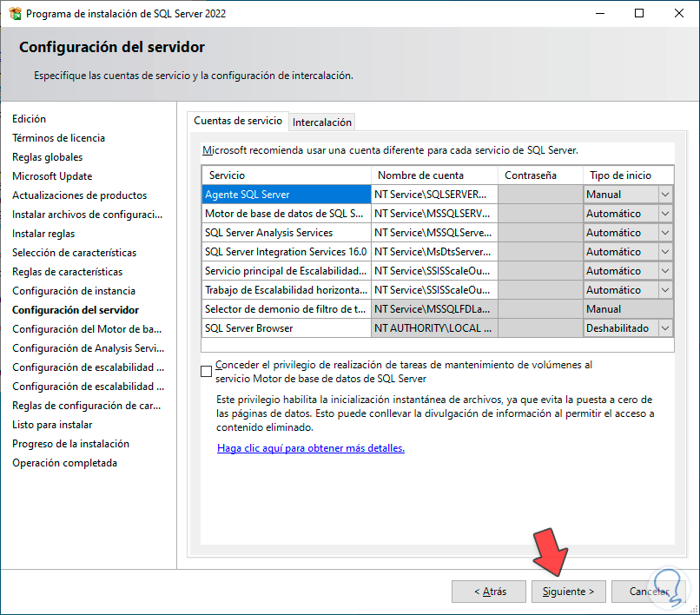Maximize the SQL Server setup window
The width and height of the screenshot is (700, 615).
click(639, 13)
